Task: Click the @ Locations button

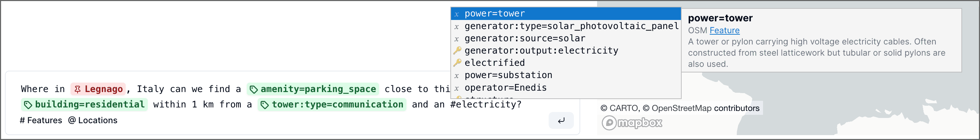Action: 93,120
